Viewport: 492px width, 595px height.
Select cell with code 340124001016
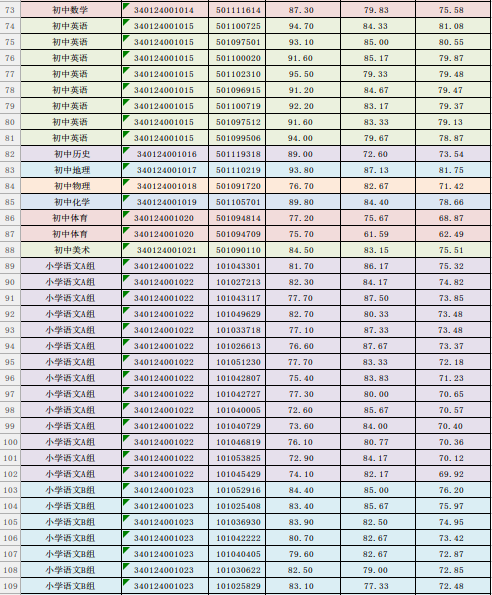click(165, 154)
